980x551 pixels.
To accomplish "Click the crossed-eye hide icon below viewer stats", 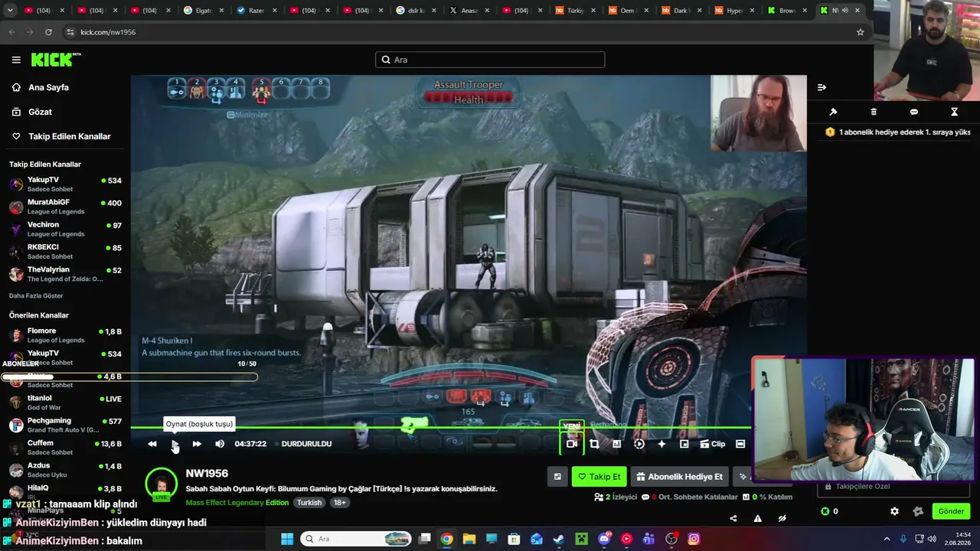I will tap(782, 518).
